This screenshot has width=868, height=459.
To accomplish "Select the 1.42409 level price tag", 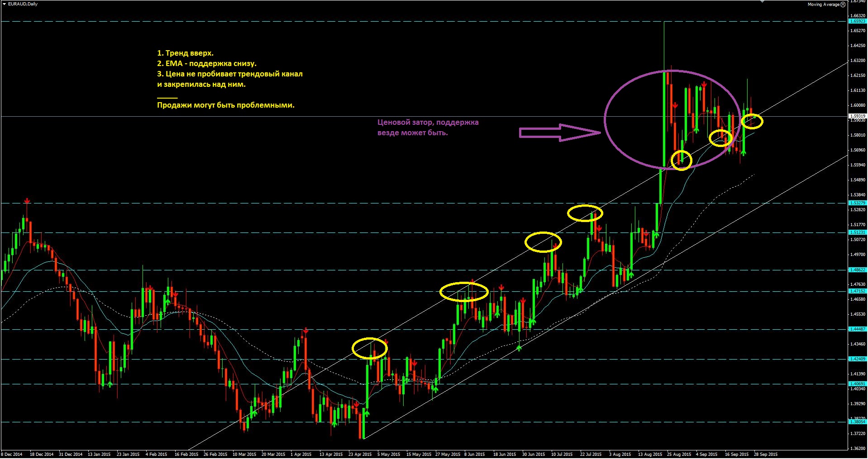I will tap(858, 359).
